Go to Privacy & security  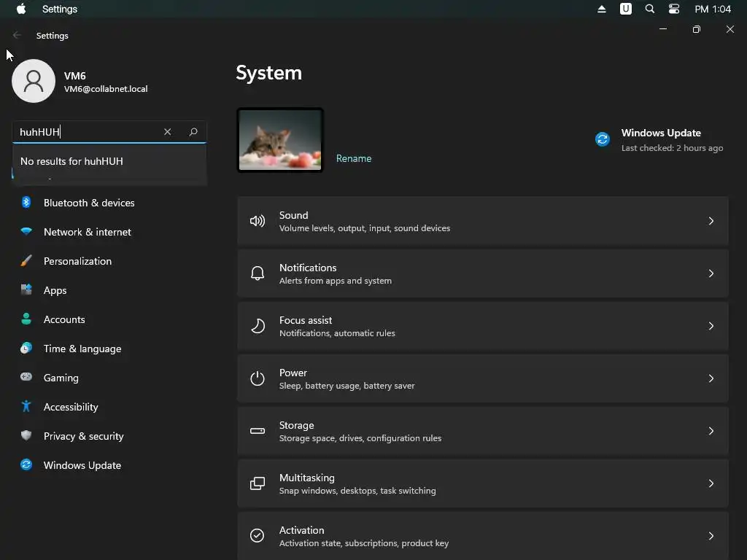109,436
